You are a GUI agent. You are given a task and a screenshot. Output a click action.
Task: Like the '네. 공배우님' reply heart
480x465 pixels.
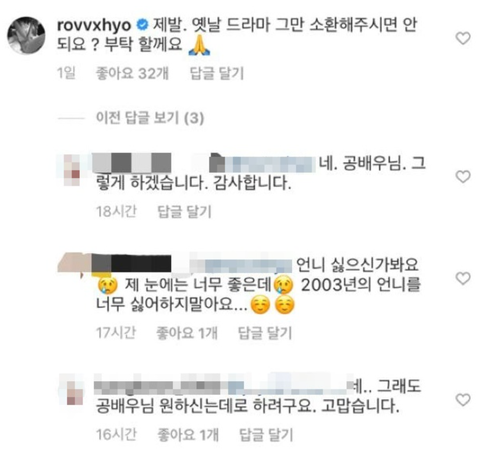pyautogui.click(x=463, y=176)
